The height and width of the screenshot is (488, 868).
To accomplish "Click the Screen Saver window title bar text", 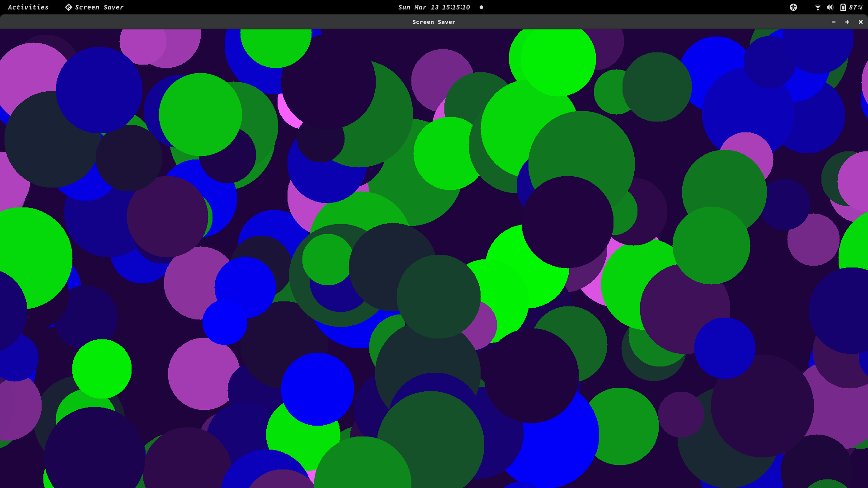I will tap(434, 22).
